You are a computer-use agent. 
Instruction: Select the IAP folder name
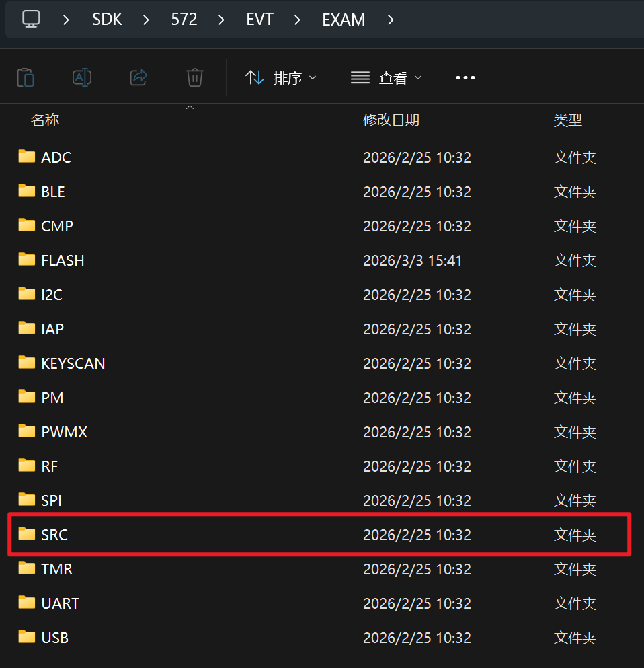[x=52, y=329]
